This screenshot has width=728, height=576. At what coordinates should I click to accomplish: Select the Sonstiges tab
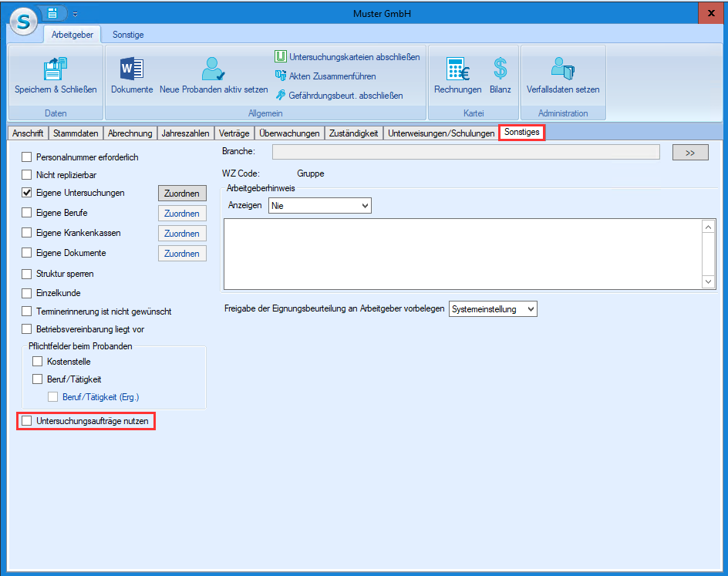pos(522,132)
